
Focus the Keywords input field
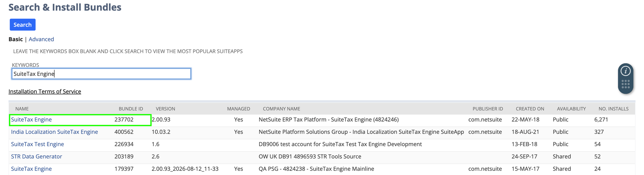pos(101,74)
